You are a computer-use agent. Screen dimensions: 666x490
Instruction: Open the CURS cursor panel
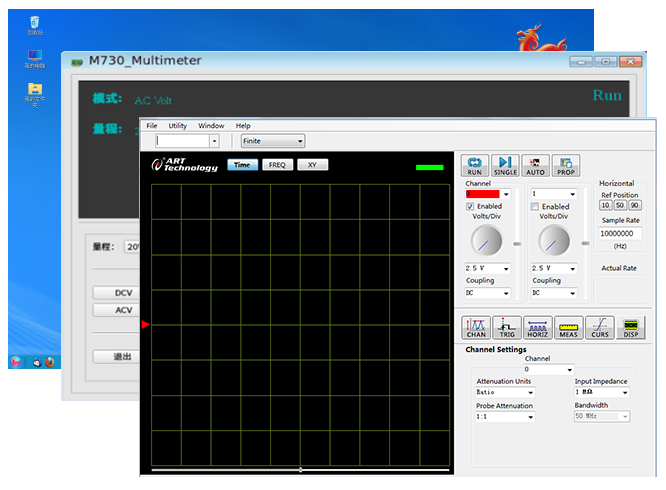tap(599, 328)
